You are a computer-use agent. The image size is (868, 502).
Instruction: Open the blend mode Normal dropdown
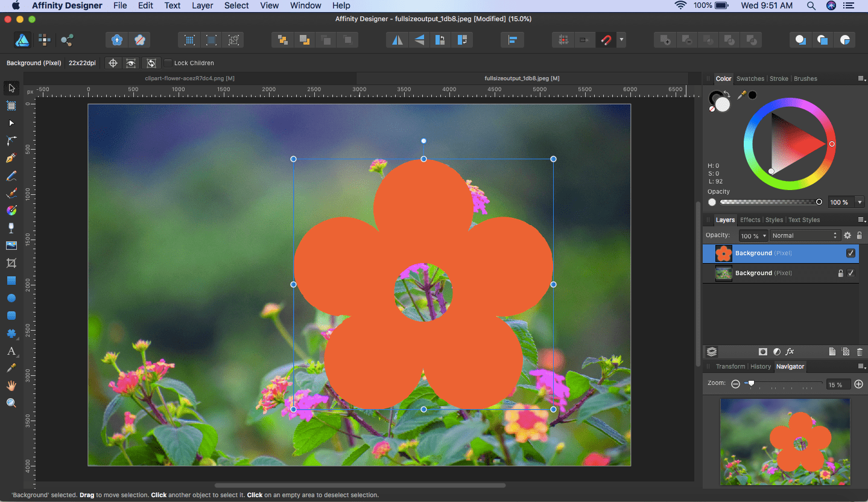coord(805,236)
